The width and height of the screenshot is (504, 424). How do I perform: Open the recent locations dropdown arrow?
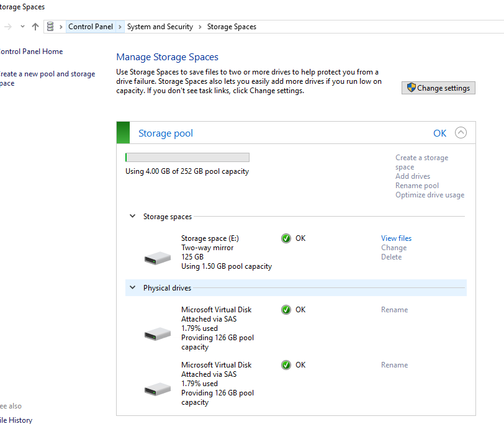[x=22, y=27]
